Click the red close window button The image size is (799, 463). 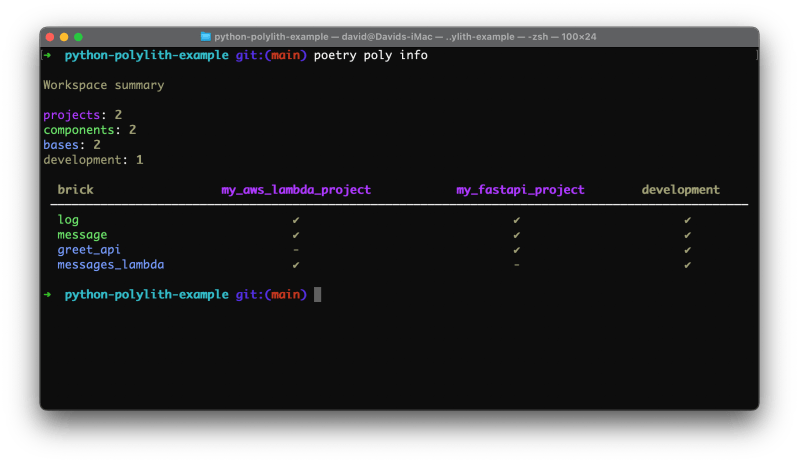click(50, 37)
